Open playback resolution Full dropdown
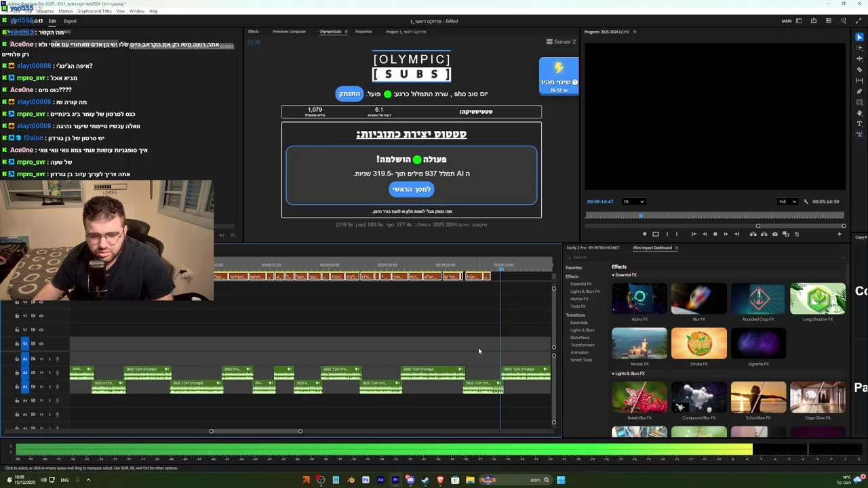 787,201
